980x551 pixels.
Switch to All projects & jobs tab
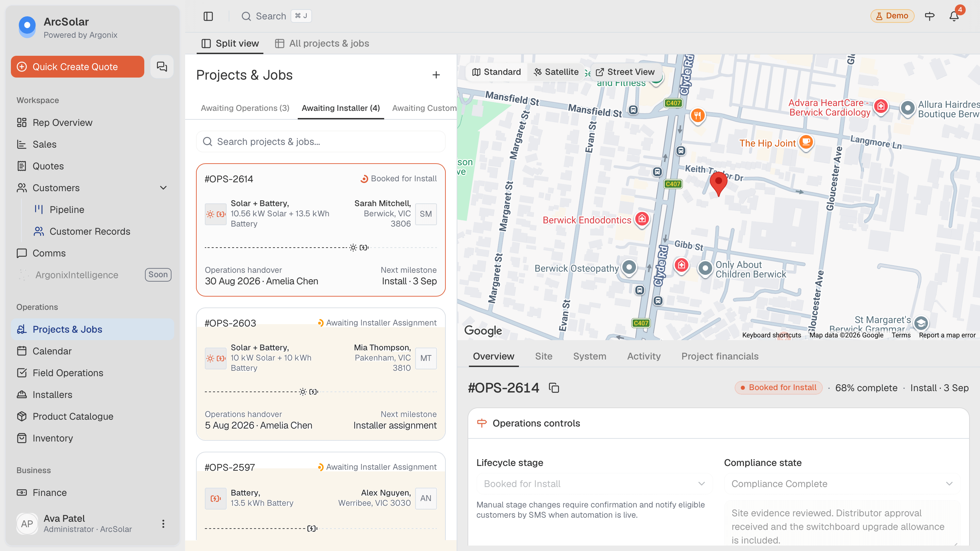click(322, 43)
